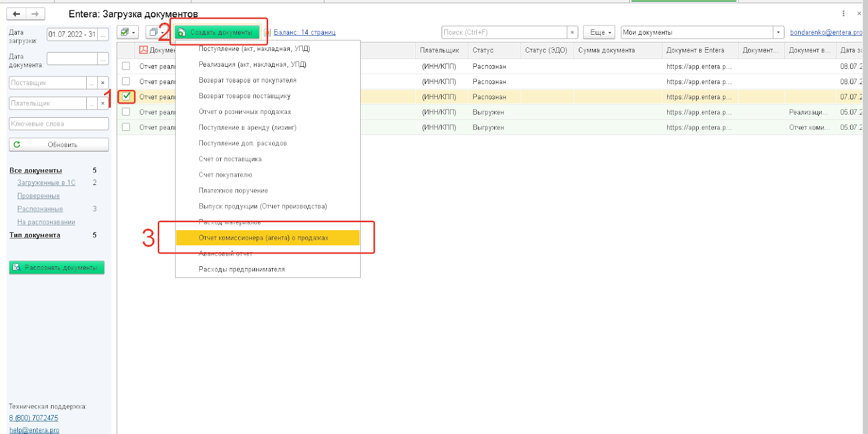868x434 pixels.
Task: Choose Платежное поручение in the menu
Action: tap(268, 190)
